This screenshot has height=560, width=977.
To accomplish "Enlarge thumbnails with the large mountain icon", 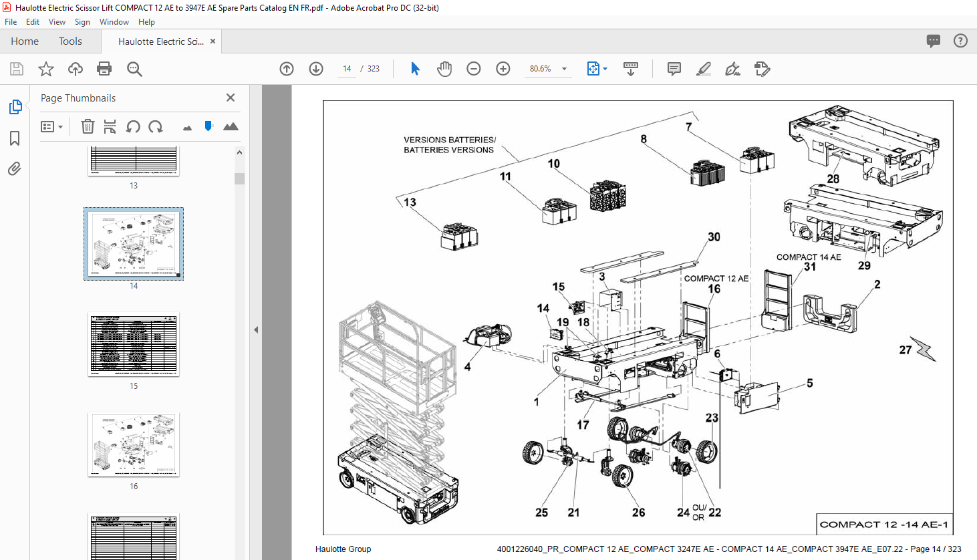I will [x=231, y=126].
